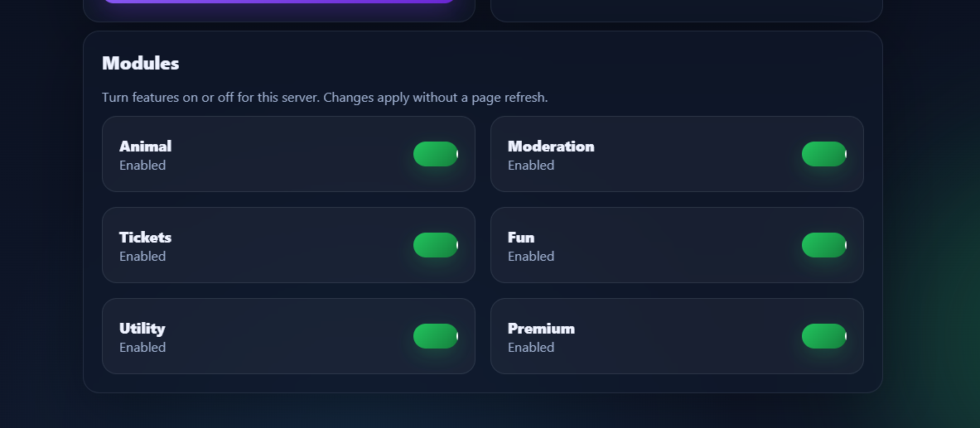The width and height of the screenshot is (980, 428).
Task: Click the purple button above Modules
Action: [x=278, y=1]
